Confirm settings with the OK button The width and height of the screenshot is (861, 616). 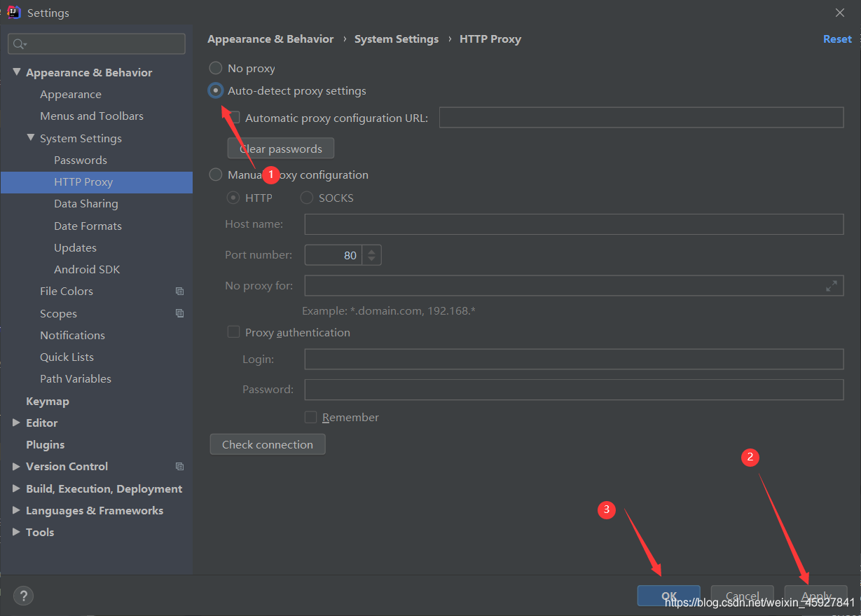[x=669, y=596]
